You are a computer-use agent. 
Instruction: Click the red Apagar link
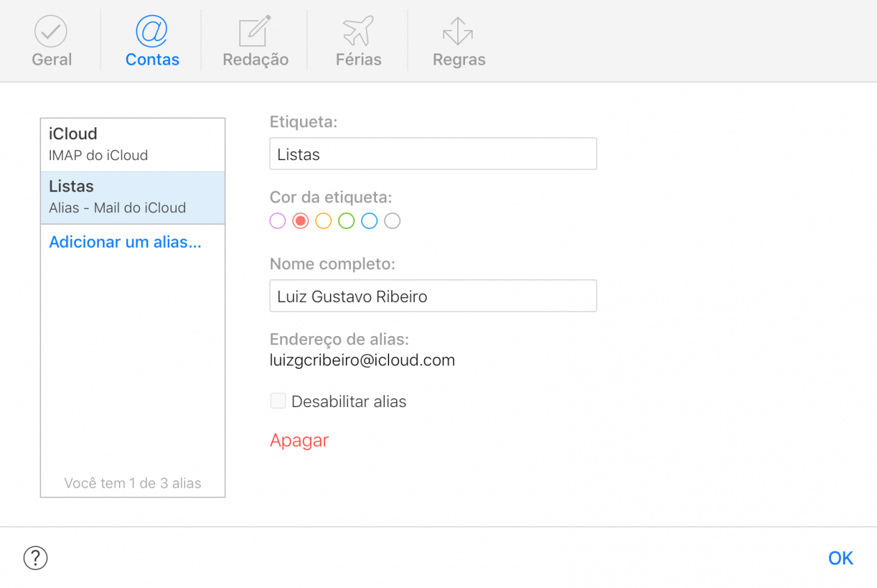point(299,440)
